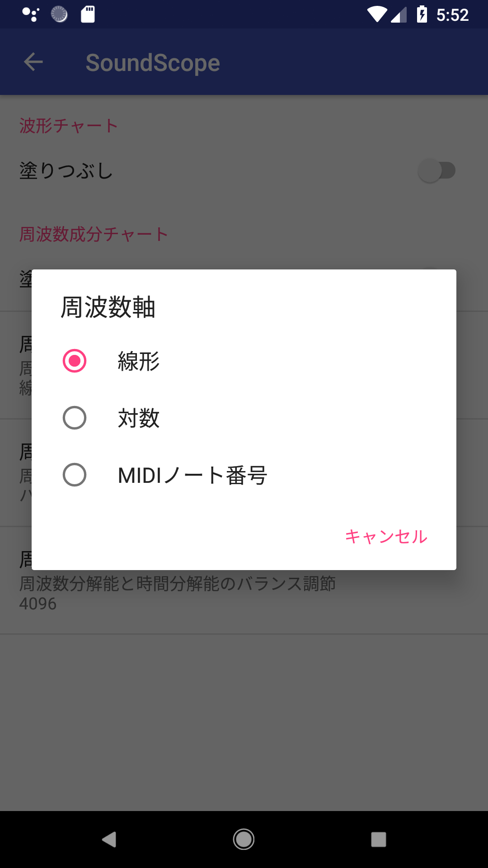Viewport: 488px width, 868px height.
Task: Tap the cellular signal strength icon
Action: [x=399, y=14]
